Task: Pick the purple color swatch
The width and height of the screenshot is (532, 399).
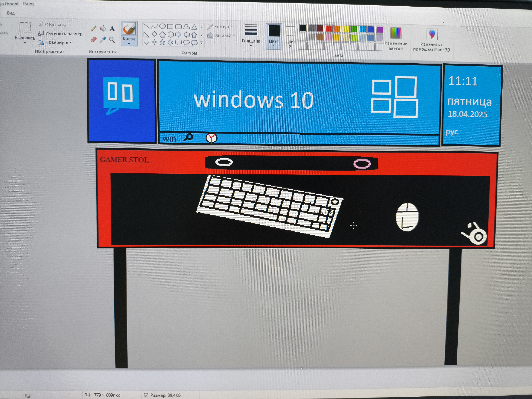Action: [380, 30]
